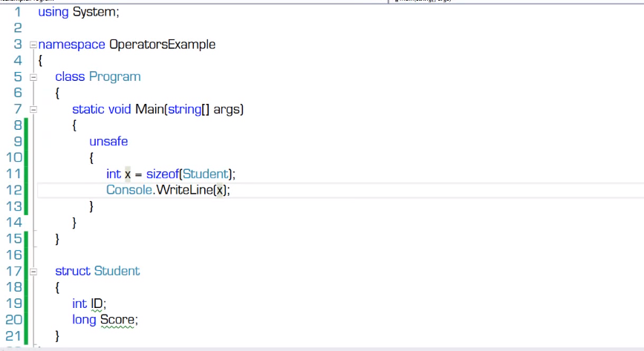Click the 'struct' keyword on line 17

(73, 271)
